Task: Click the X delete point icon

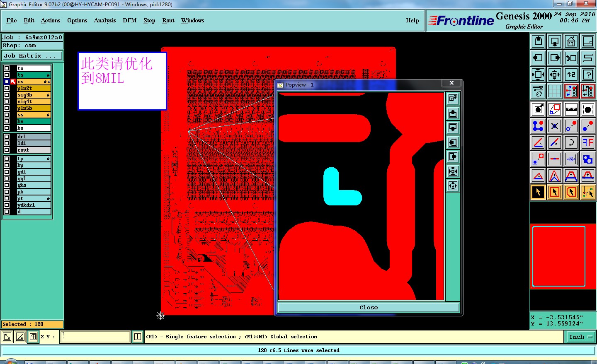Action: pyautogui.click(x=555, y=126)
